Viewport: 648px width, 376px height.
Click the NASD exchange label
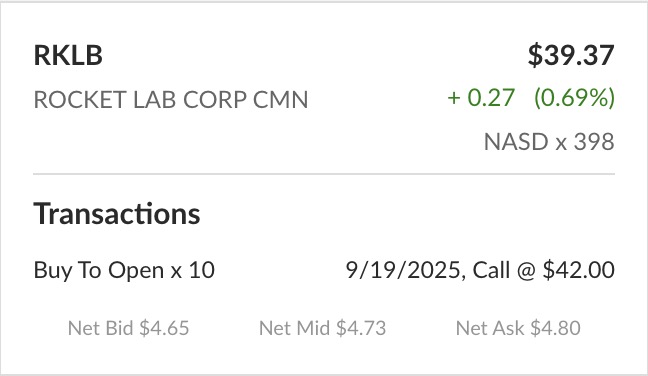(516, 142)
